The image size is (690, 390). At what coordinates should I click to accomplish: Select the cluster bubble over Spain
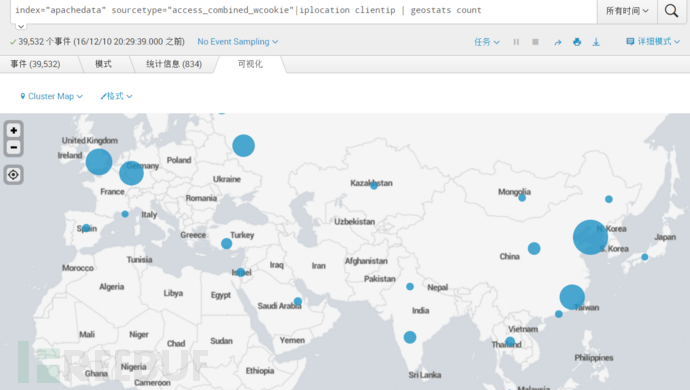tap(87, 228)
